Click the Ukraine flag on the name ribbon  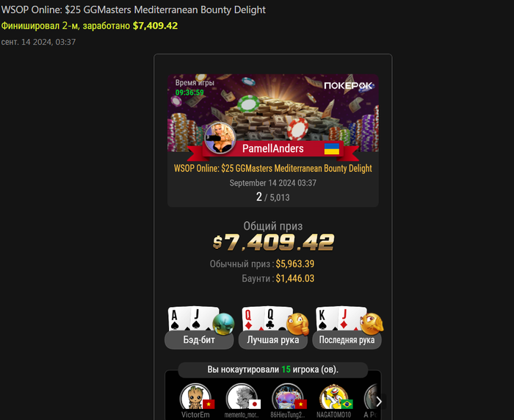pos(332,148)
